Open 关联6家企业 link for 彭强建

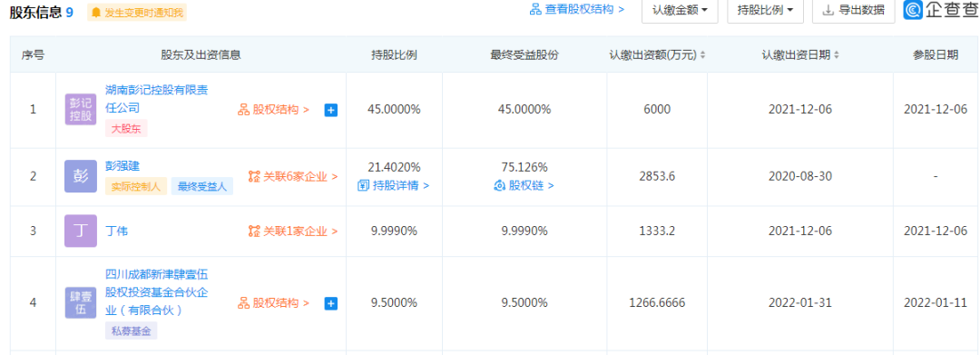point(292,176)
